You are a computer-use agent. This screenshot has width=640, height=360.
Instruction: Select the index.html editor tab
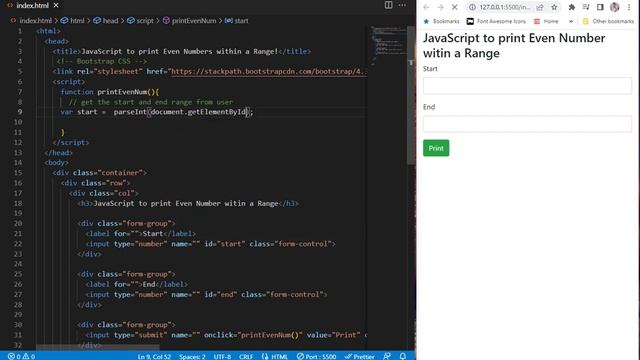point(32,5)
